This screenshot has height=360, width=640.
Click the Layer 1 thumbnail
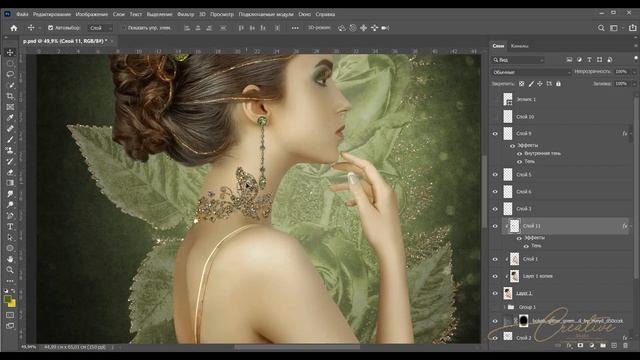[x=508, y=293]
